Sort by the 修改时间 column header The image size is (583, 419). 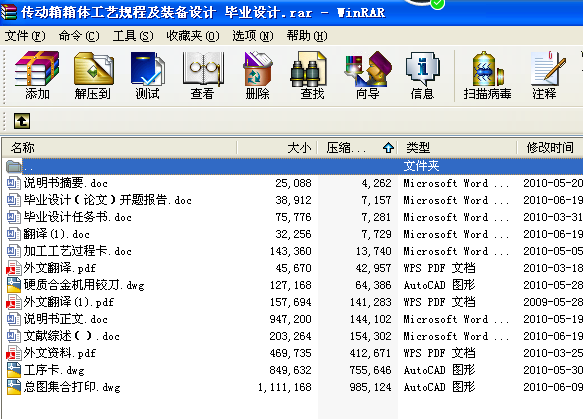550,148
